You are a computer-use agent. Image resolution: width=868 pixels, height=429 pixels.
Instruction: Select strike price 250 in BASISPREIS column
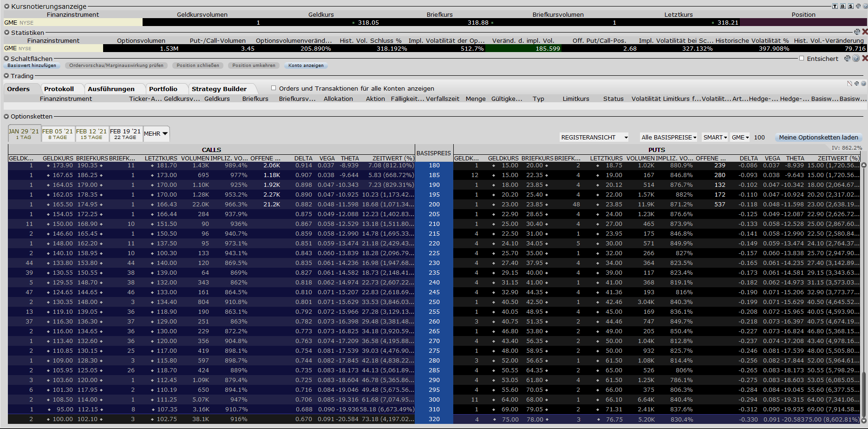(434, 302)
